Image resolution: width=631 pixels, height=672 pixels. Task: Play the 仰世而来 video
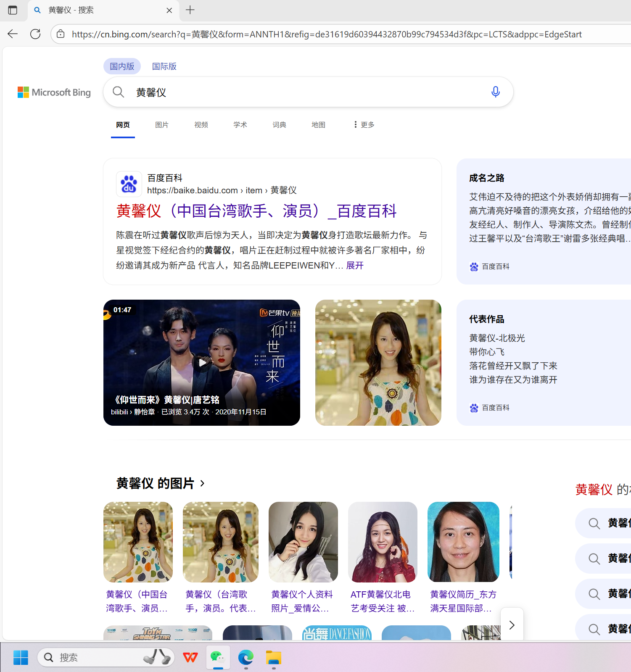(x=202, y=363)
